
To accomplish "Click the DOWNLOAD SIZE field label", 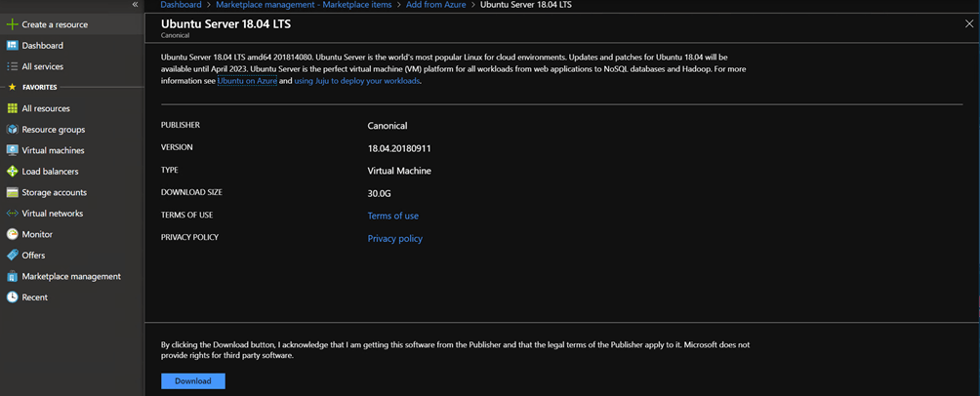I will [x=191, y=192].
